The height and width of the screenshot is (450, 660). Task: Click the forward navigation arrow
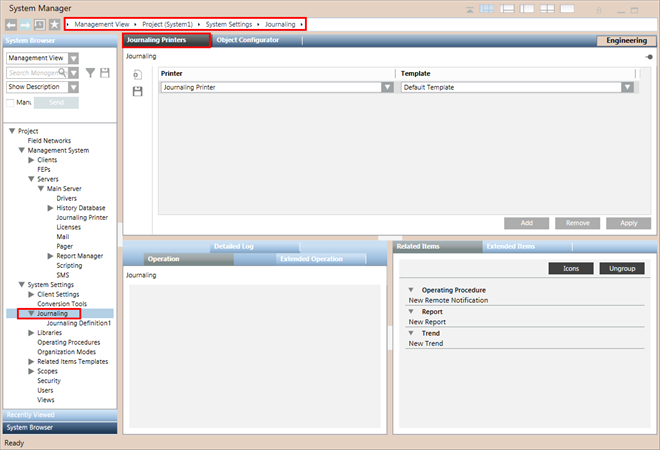pyautogui.click(x=26, y=24)
